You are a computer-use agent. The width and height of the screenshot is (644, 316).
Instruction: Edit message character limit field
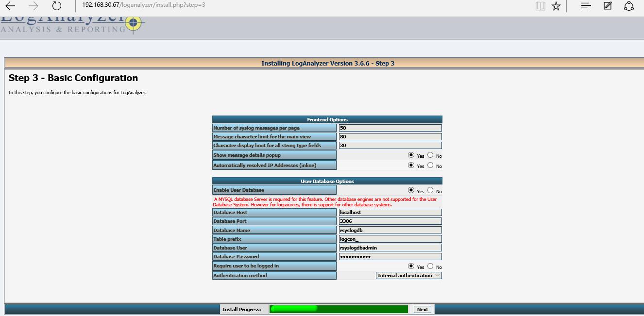point(390,137)
